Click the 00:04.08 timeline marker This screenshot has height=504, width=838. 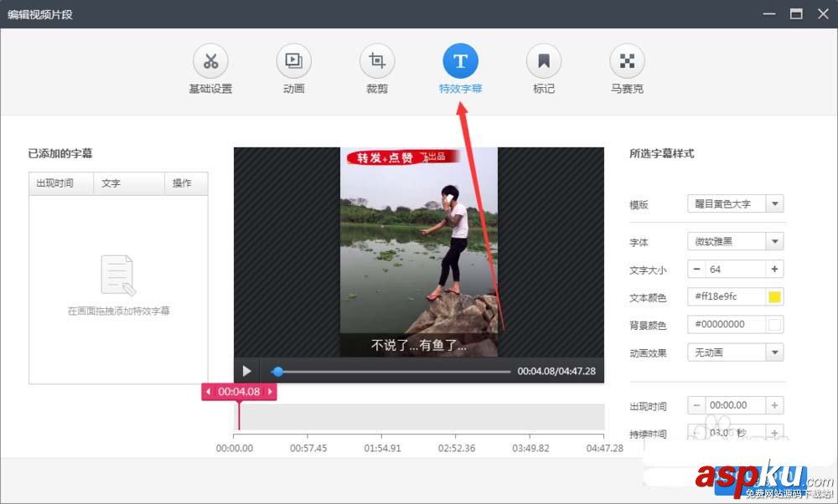(238, 391)
